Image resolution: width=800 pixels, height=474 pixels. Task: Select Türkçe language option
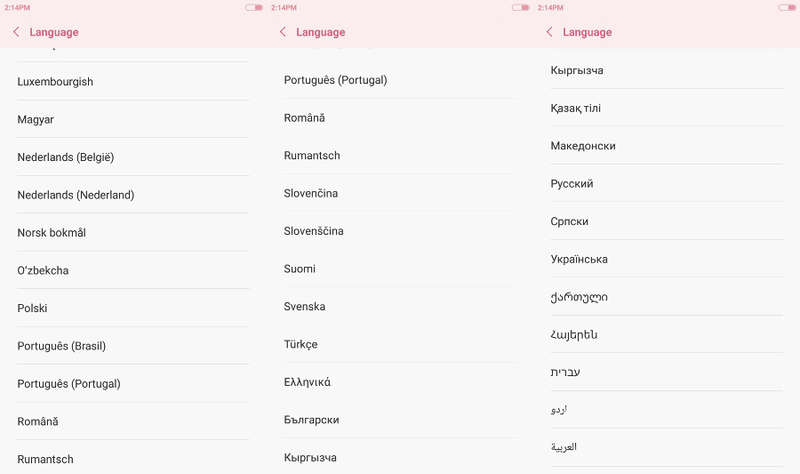point(399,344)
